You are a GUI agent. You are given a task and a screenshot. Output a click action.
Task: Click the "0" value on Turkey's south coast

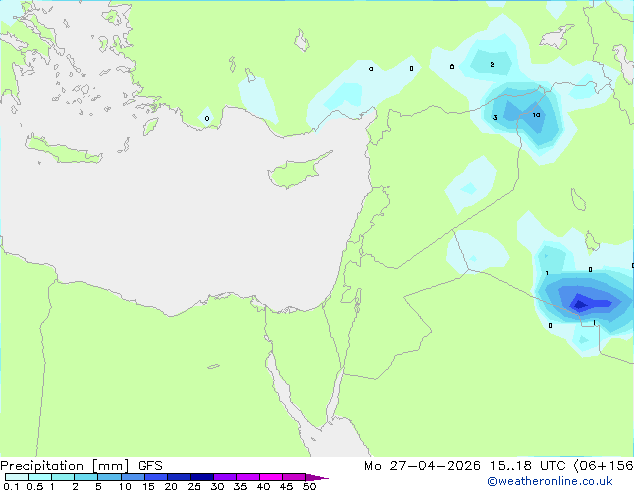click(x=207, y=118)
